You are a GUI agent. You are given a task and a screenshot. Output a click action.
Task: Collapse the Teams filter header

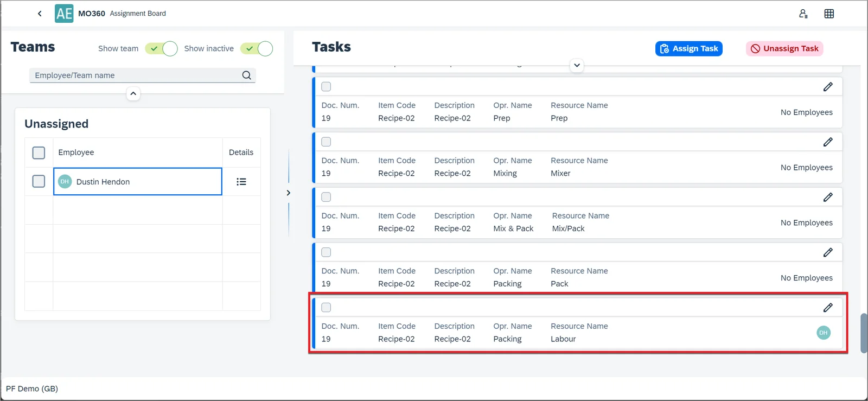coord(133,94)
